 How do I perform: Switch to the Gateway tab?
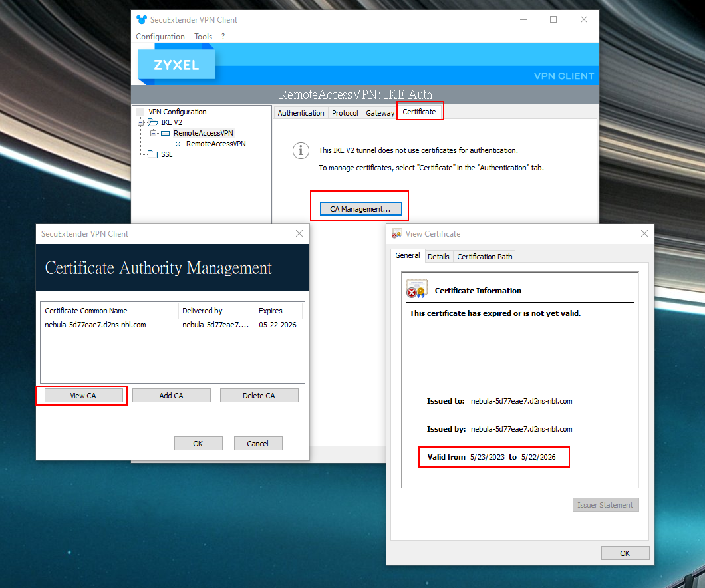click(380, 113)
